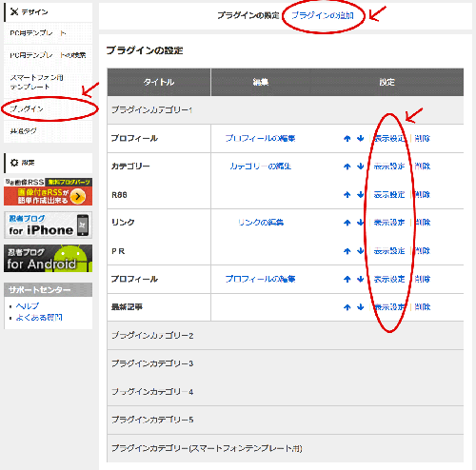Click the 忍者ブログ for iPhone banner

pyautogui.click(x=48, y=225)
